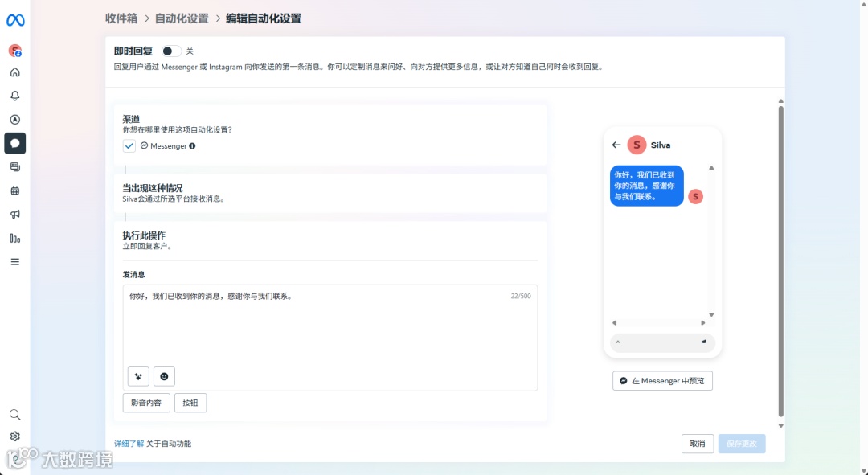Click the 立即回复客户 description text
This screenshot has height=475, width=868.
(148, 247)
